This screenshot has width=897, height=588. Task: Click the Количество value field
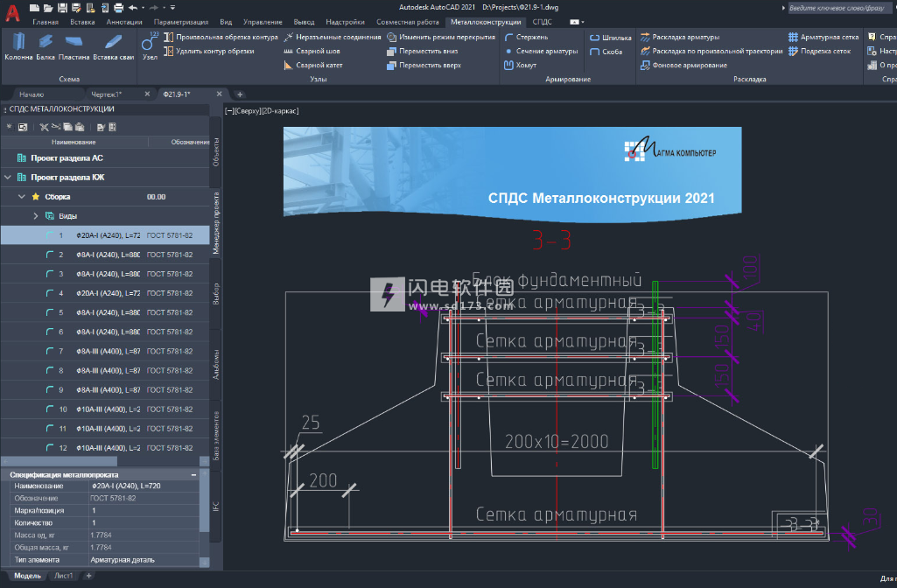pos(144,522)
